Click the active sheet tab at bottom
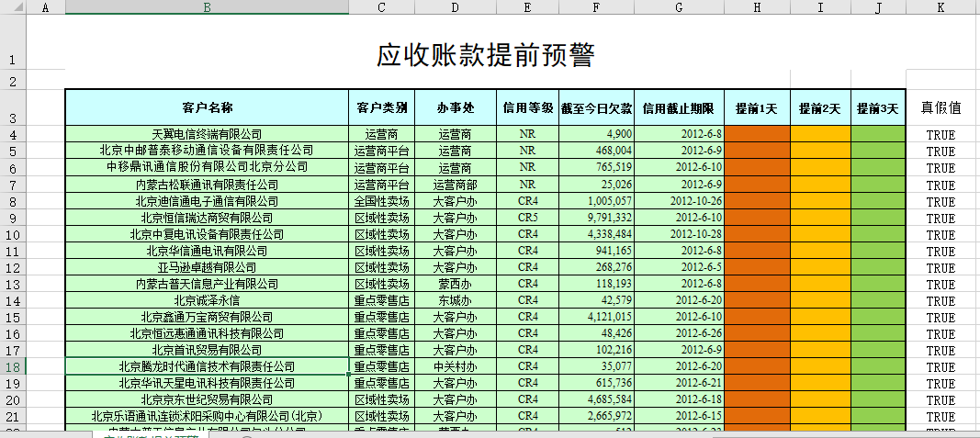This screenshot has width=980, height=438. coord(152,434)
